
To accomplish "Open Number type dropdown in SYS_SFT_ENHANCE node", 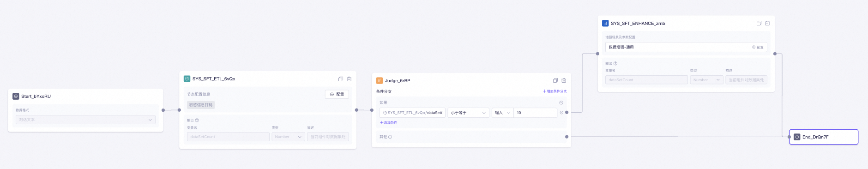I will tap(706, 80).
